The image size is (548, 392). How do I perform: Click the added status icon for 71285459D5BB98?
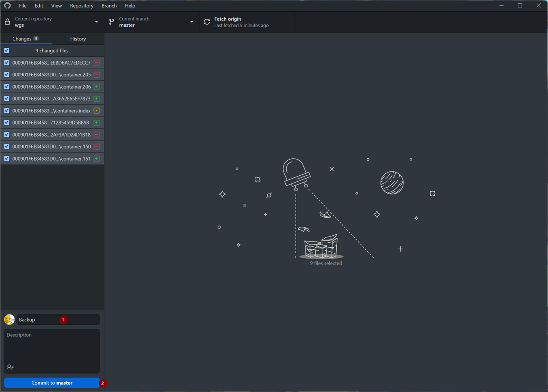[97, 123]
